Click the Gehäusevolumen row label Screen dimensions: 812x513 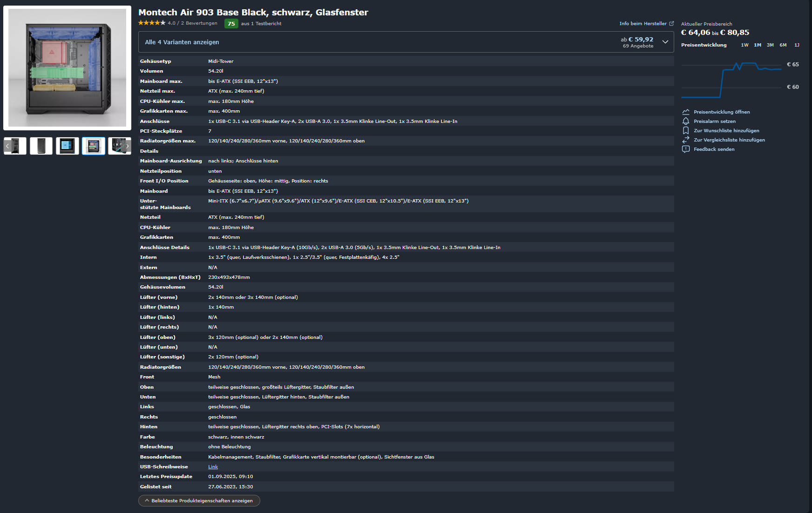pos(162,287)
